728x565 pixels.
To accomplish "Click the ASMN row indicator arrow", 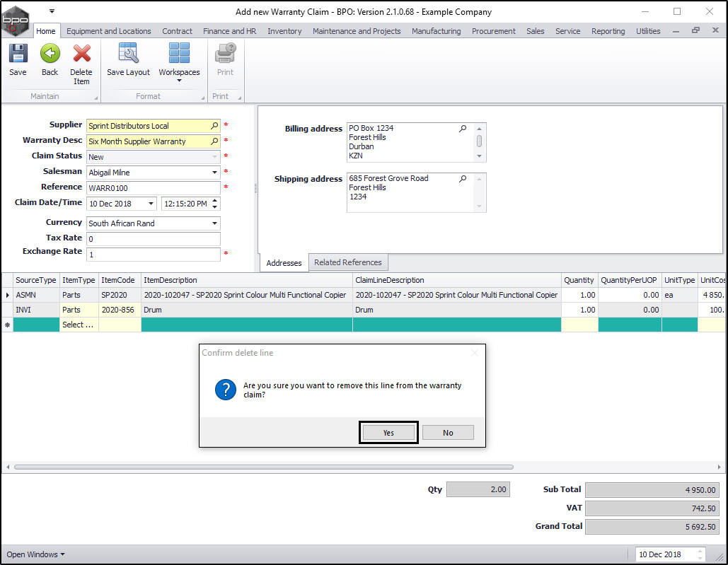I will [x=7, y=295].
